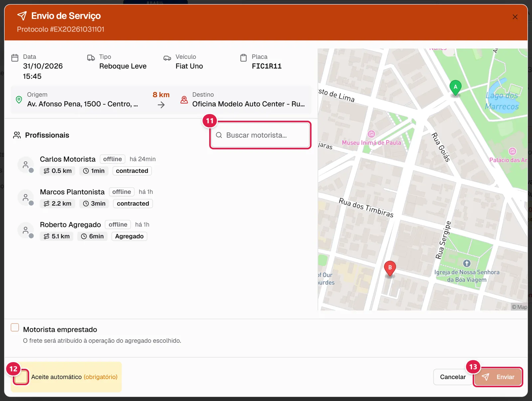Click the 5.1 km distance chip
The image size is (532, 401).
click(x=57, y=236)
